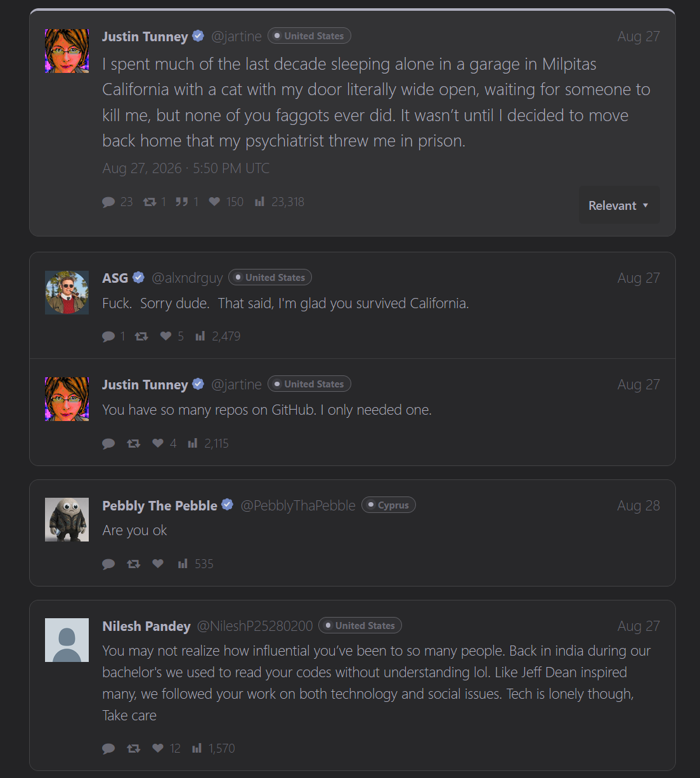Open the @alxndrguy profile handle link
This screenshot has width=700, height=778.
187,278
